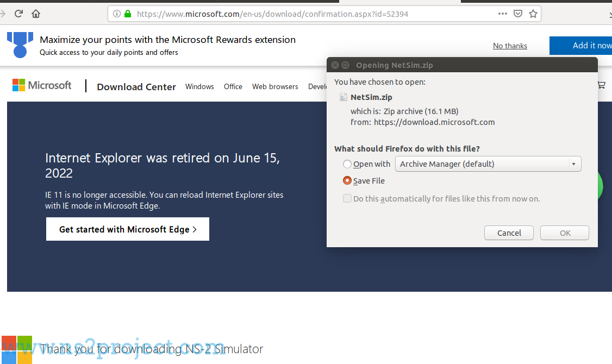612x364 pixels.
Task: Bookmark this page with the star icon
Action: (x=533, y=14)
